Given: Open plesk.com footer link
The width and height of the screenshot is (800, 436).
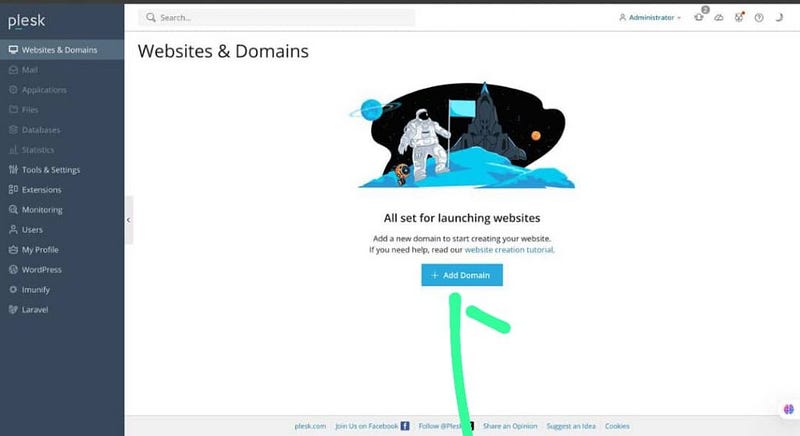Looking at the screenshot, I should click(310, 426).
